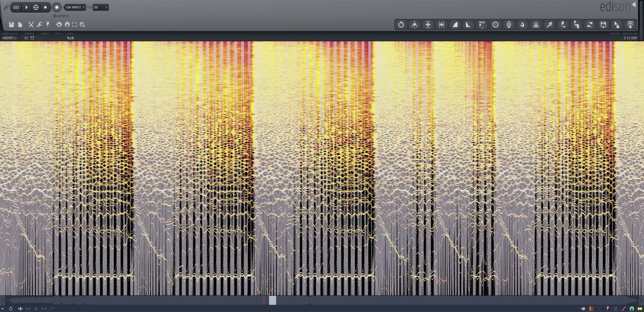Open the snap magnet menu icon
The height and width of the screenshot is (312, 644).
coord(67,24)
